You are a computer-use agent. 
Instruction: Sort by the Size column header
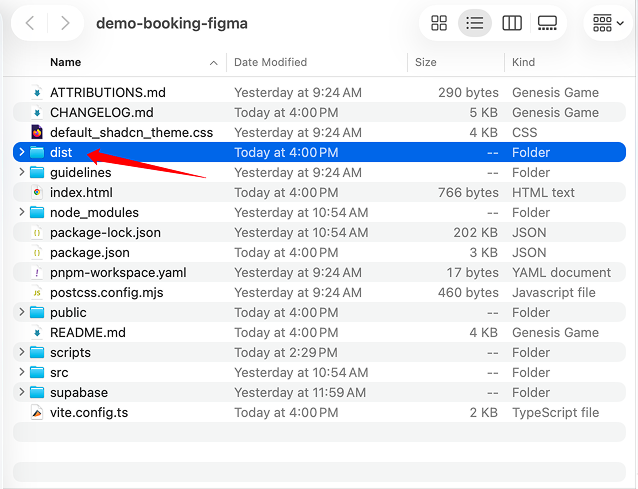pyautogui.click(x=426, y=62)
